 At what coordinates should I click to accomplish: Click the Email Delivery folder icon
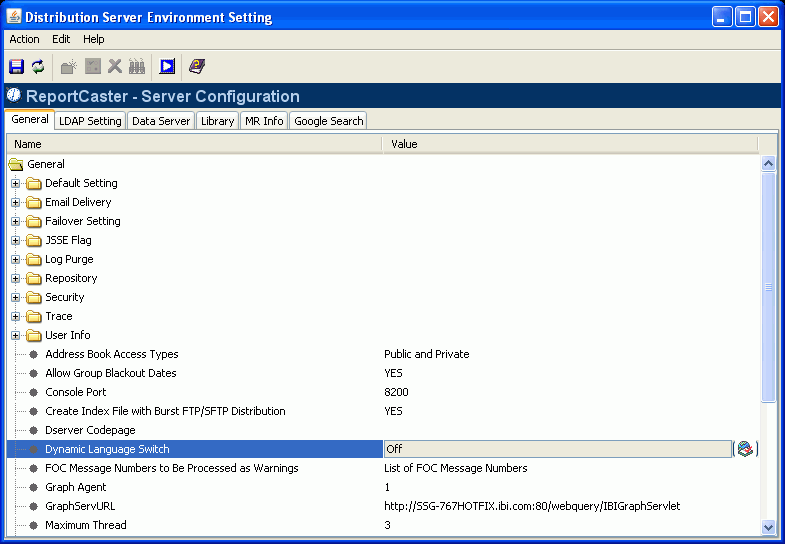[x=34, y=202]
